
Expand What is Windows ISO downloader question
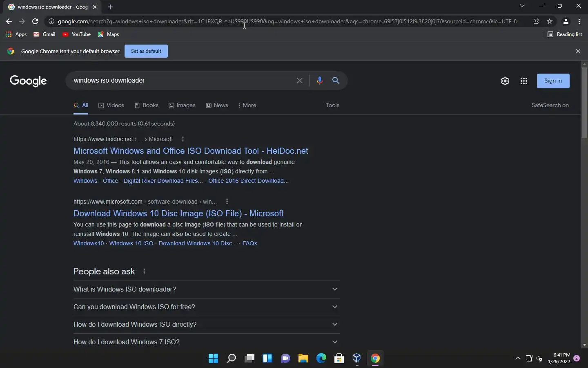(206, 289)
